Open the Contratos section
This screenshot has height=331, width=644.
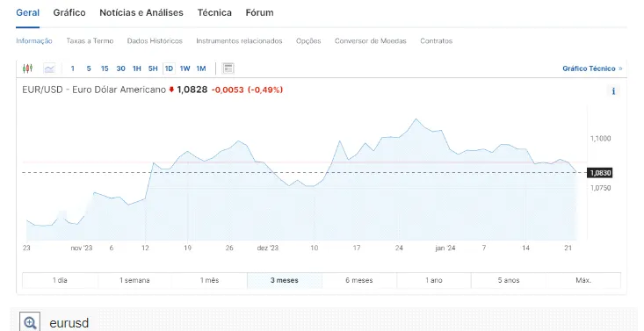[x=436, y=41]
